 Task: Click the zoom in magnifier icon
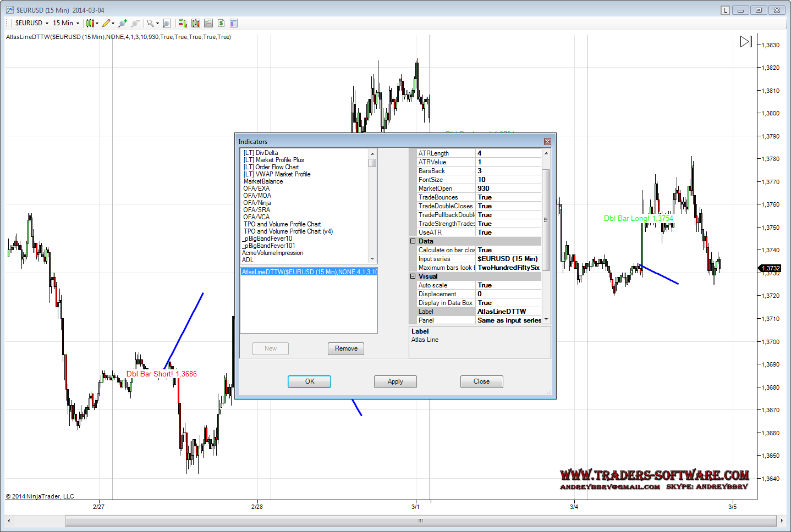(122, 23)
